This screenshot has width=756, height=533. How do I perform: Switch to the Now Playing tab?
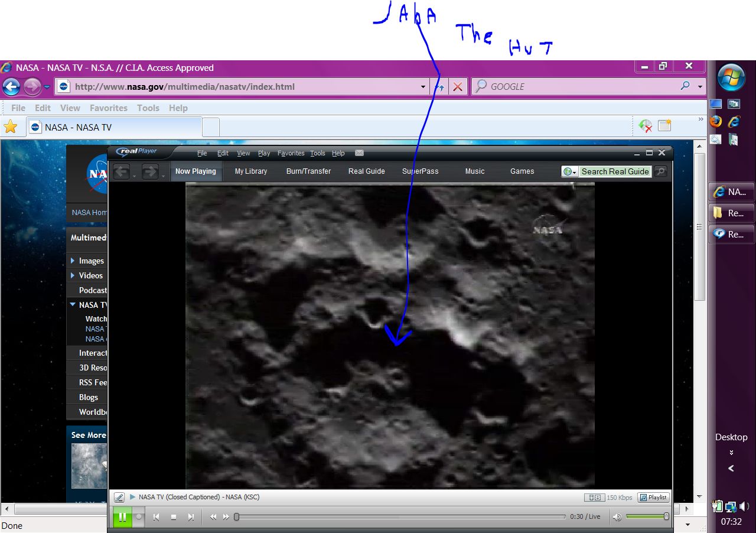[195, 171]
